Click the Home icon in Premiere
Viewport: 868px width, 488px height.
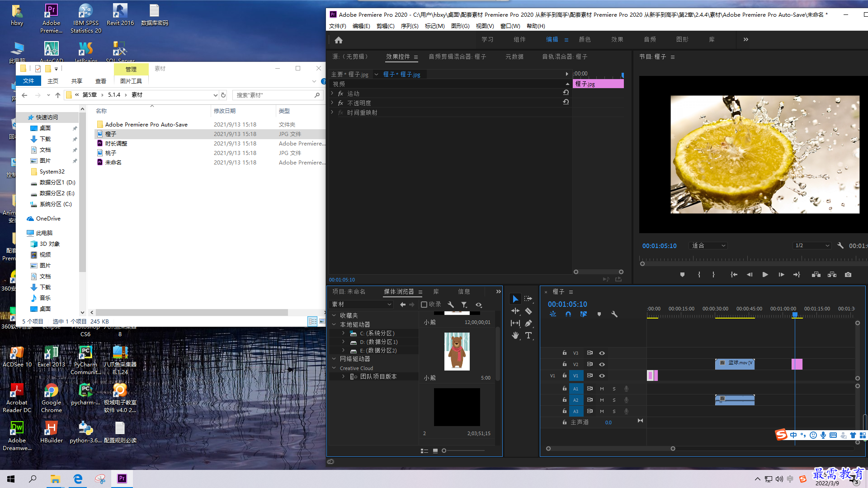pos(339,40)
